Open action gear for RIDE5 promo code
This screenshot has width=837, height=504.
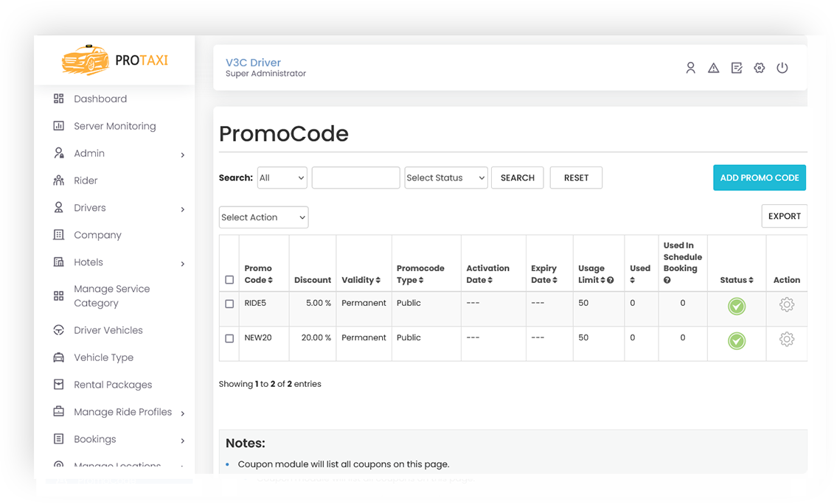point(786,304)
